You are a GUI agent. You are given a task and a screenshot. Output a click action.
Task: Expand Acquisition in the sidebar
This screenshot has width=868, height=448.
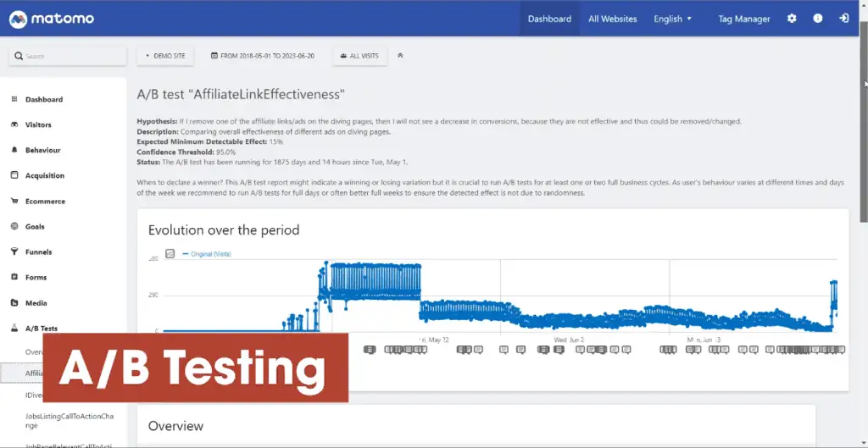coord(45,176)
